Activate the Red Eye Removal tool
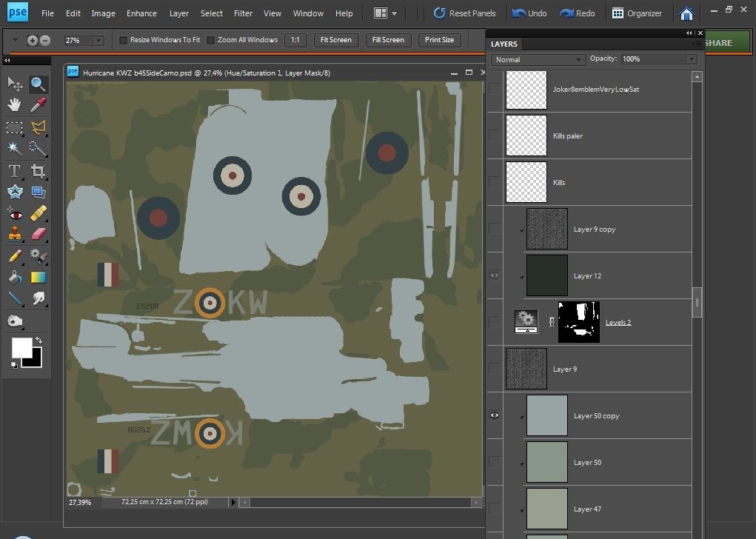 (14, 214)
